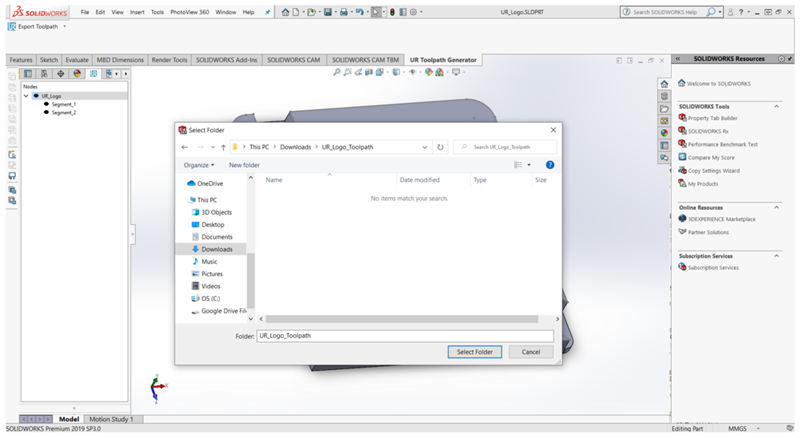
Task: Open Performance Benchmark Test link
Action: pyautogui.click(x=722, y=144)
